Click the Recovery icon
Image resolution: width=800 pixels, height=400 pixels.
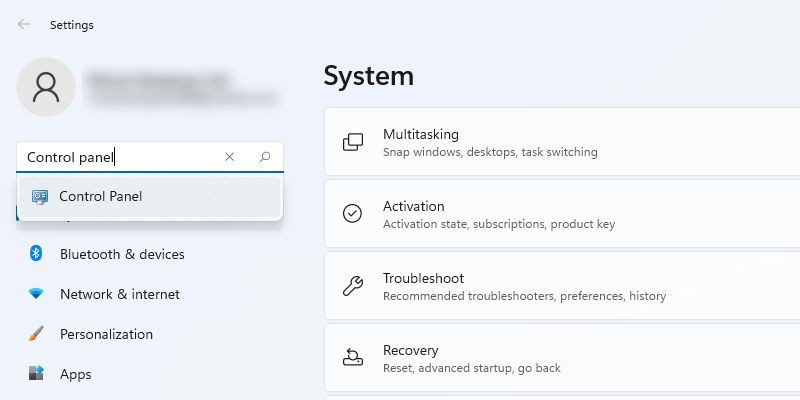(x=353, y=358)
